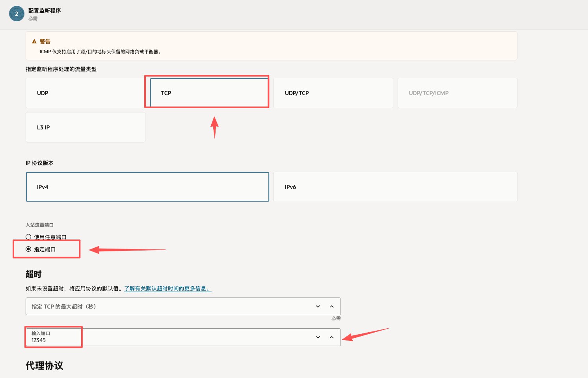Image resolution: width=588 pixels, height=378 pixels.
Task: Click the step 2 number circle icon
Action: (17, 13)
